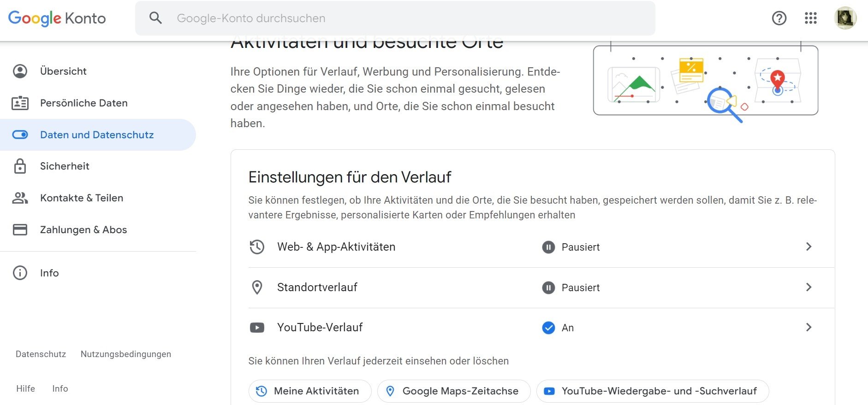Open the help question mark icon
Viewport: 868px width, 405px height.
click(x=779, y=18)
